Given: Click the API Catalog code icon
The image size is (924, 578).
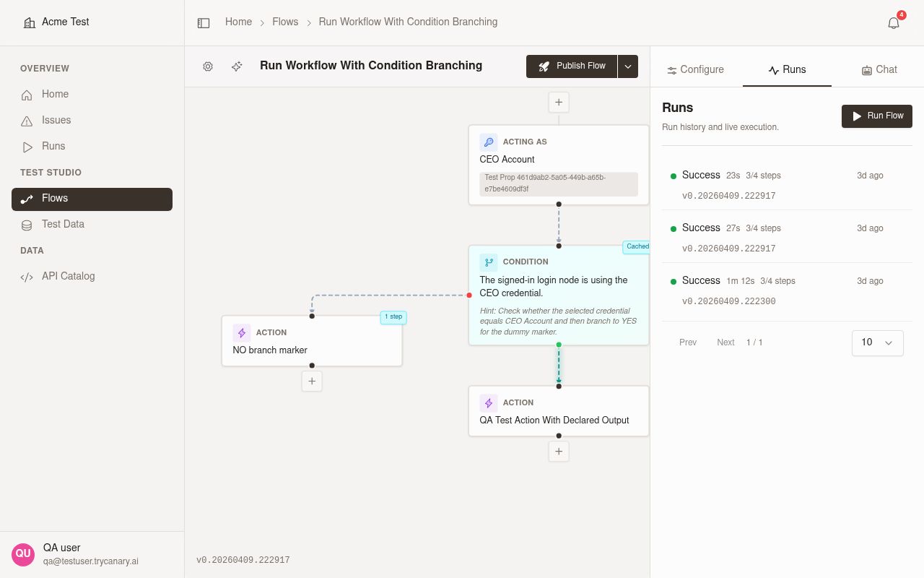Looking at the screenshot, I should [x=27, y=277].
